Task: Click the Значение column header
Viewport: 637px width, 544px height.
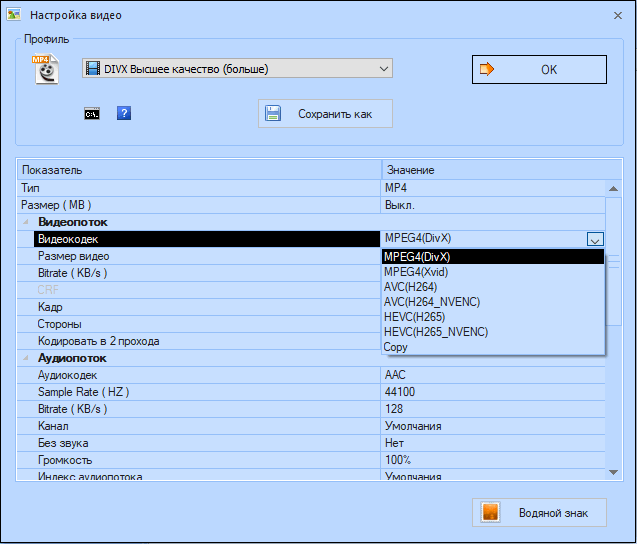Action: [502, 170]
